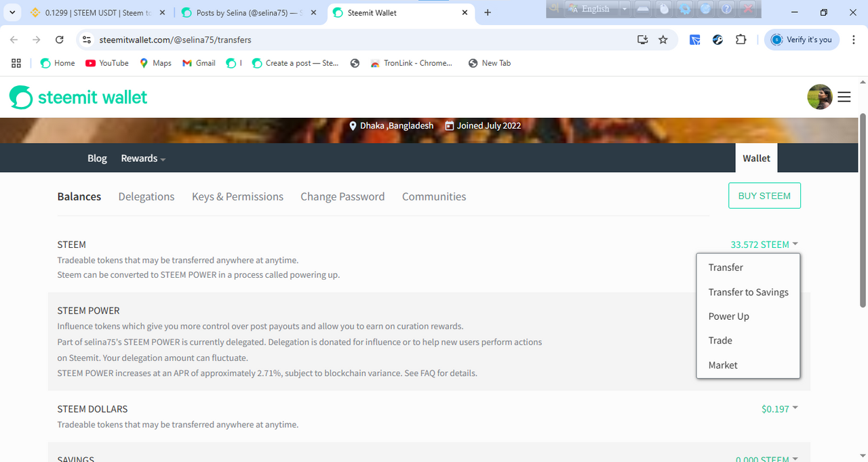Screen dimensions: 868x462
Task: Bookmark this page with the star icon
Action: click(663, 40)
